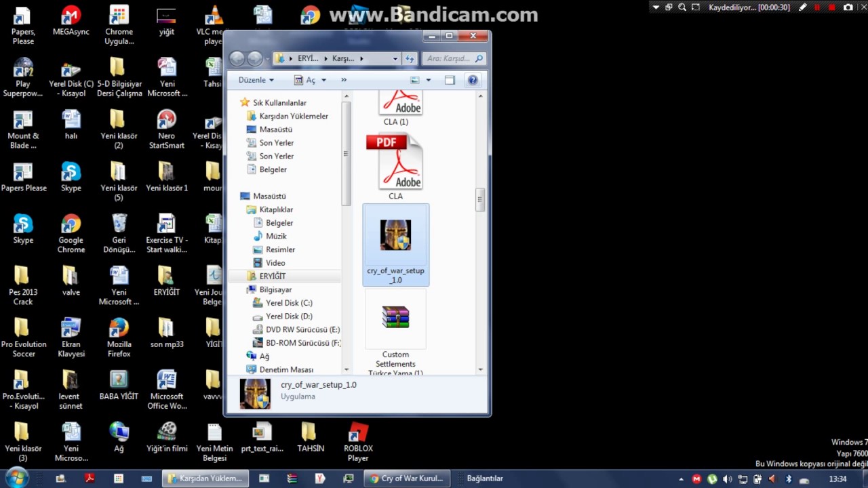This screenshot has height=488, width=868.
Task: Open the Düzenle menu
Action: (256, 80)
